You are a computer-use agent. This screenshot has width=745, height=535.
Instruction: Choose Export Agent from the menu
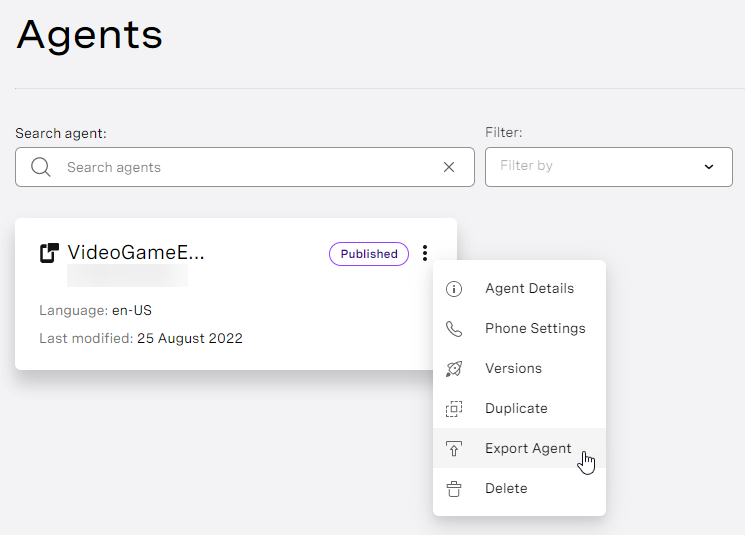[519, 448]
